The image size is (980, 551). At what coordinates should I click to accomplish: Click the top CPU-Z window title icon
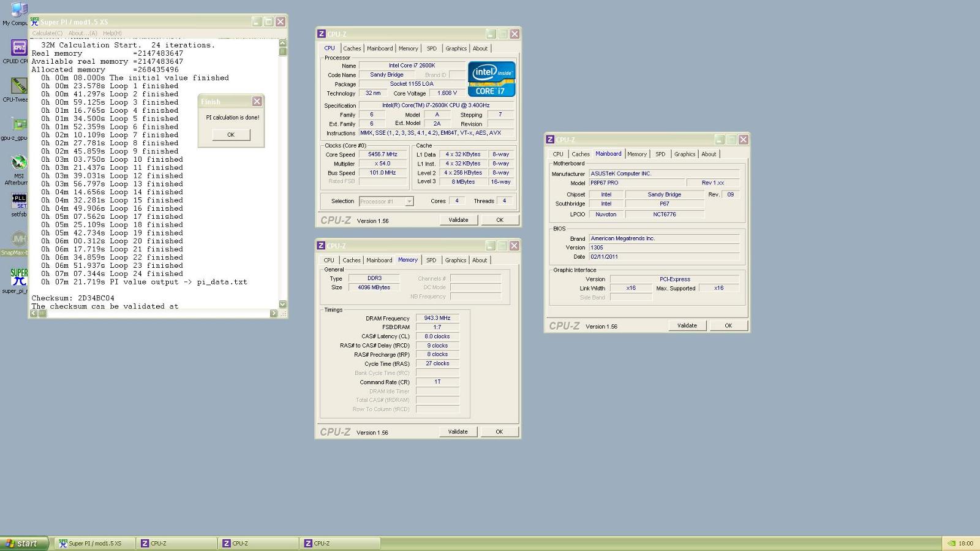click(x=321, y=34)
